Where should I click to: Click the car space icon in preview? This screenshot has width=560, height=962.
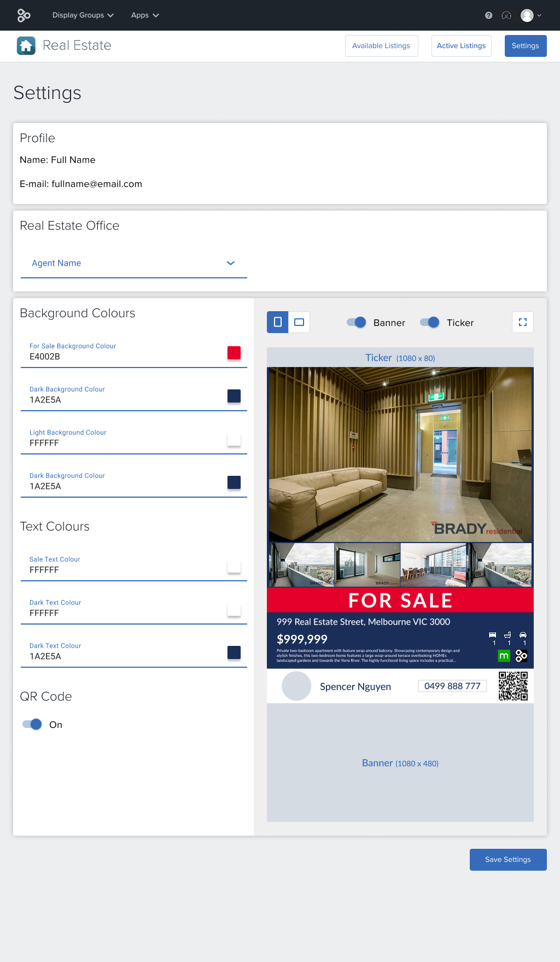click(x=523, y=635)
